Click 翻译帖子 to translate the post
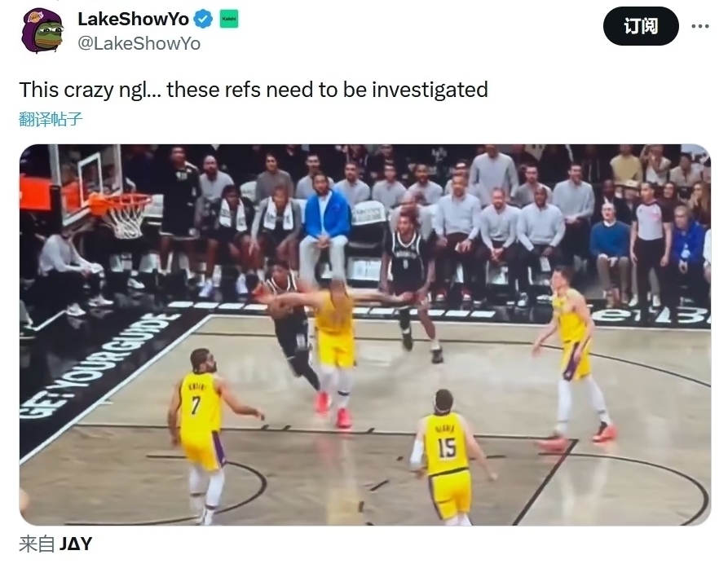 pyautogui.click(x=51, y=119)
